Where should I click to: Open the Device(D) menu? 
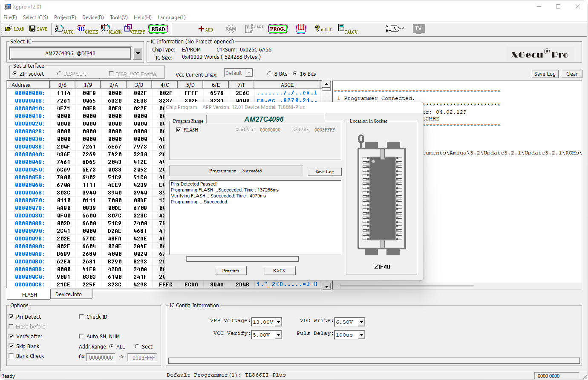(x=93, y=17)
